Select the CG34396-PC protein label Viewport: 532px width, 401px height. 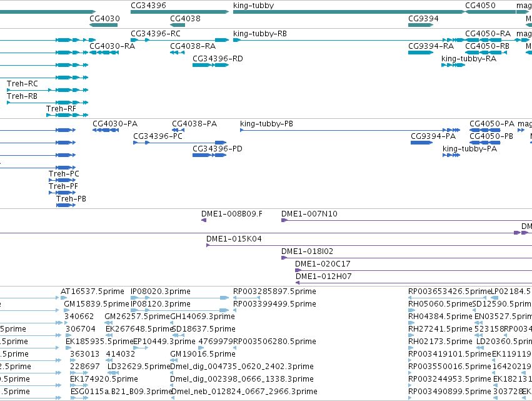158,136
